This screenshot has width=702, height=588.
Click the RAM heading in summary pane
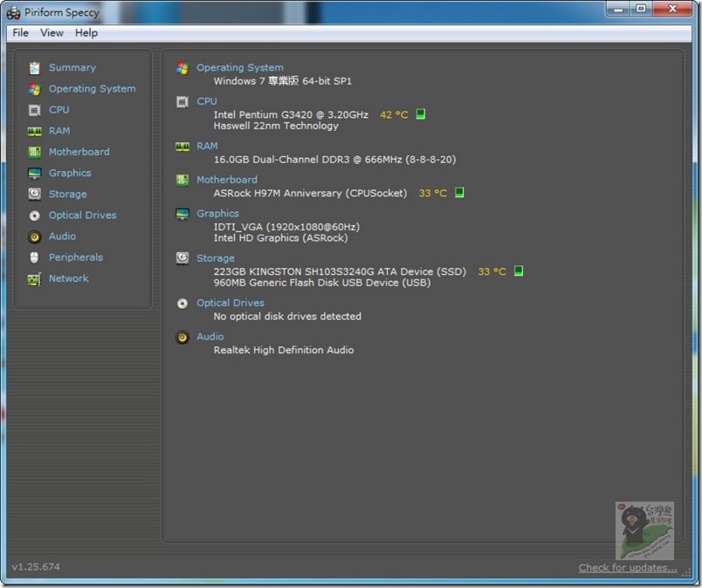(207, 146)
